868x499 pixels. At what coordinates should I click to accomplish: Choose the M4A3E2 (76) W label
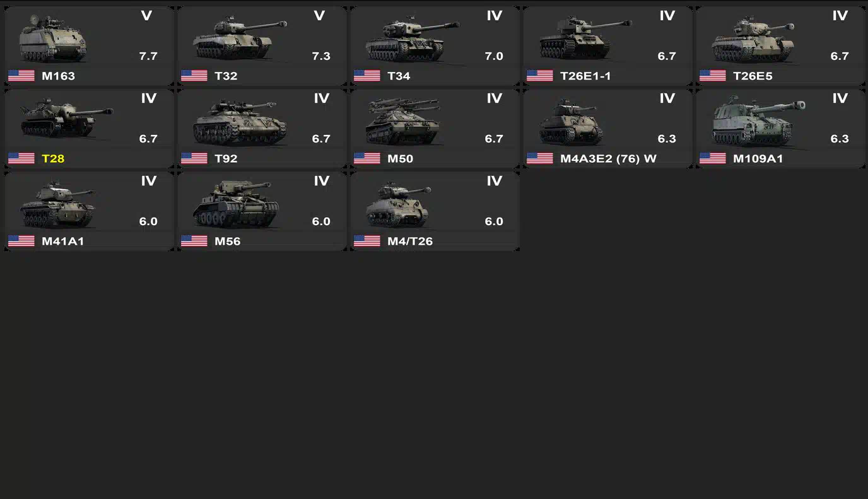click(x=608, y=158)
